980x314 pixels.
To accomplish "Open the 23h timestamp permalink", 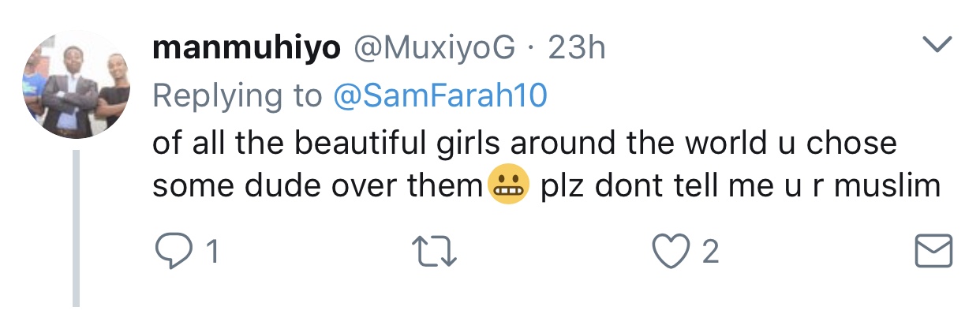I will point(577,49).
